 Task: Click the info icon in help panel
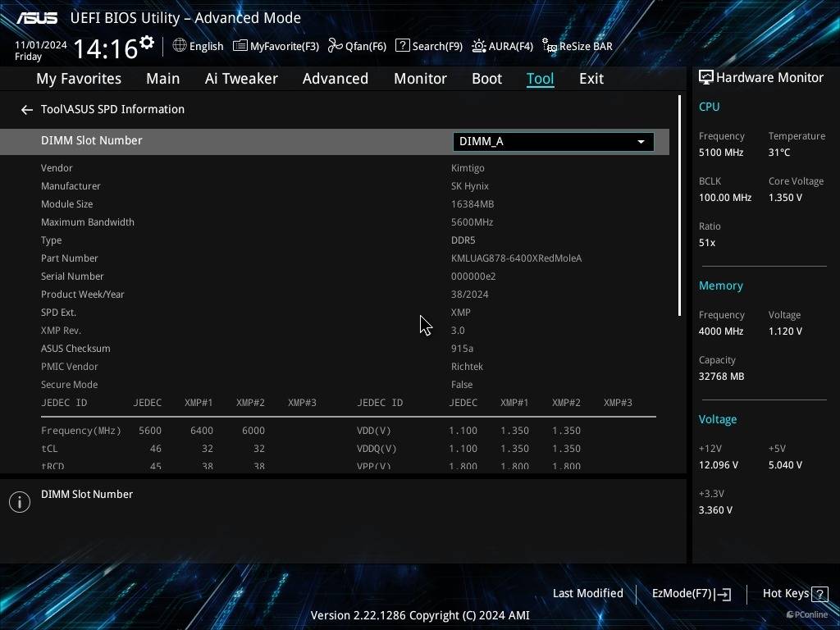click(x=20, y=502)
